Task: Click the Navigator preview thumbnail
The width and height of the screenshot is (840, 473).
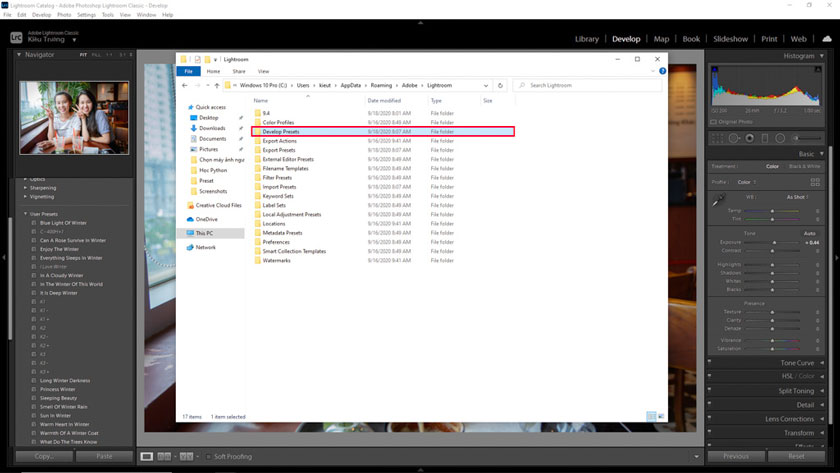Action: (74, 118)
